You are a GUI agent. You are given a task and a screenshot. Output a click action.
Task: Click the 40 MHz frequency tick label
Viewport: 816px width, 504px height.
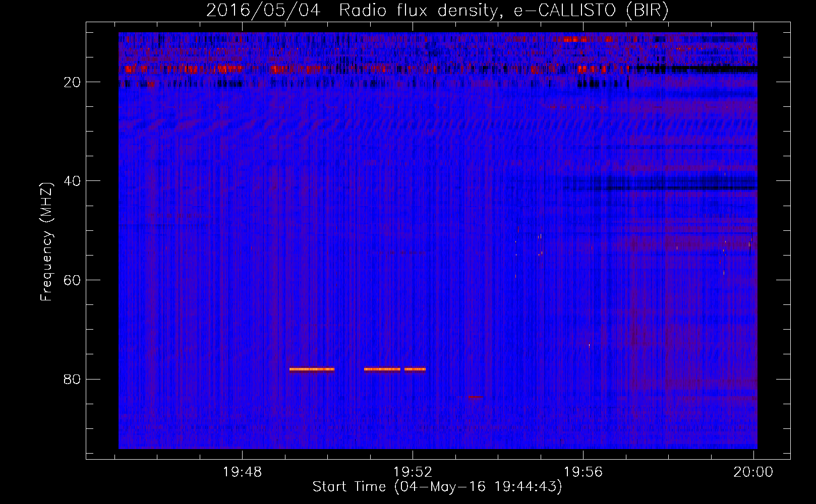pyautogui.click(x=73, y=181)
